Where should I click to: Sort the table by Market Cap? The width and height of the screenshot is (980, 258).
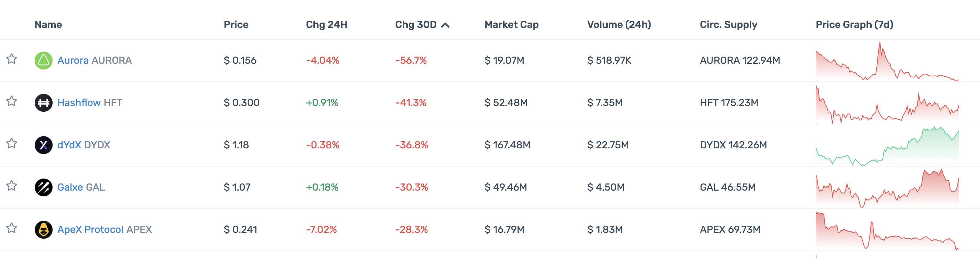[511, 25]
